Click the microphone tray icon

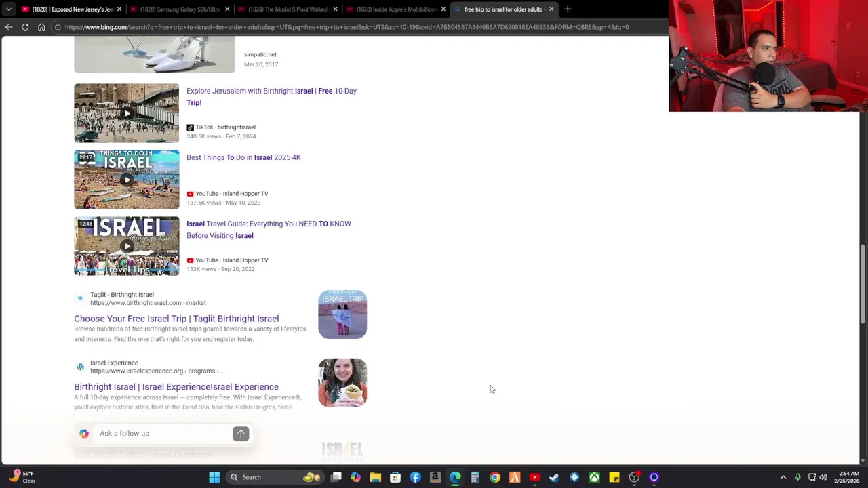[x=797, y=477]
